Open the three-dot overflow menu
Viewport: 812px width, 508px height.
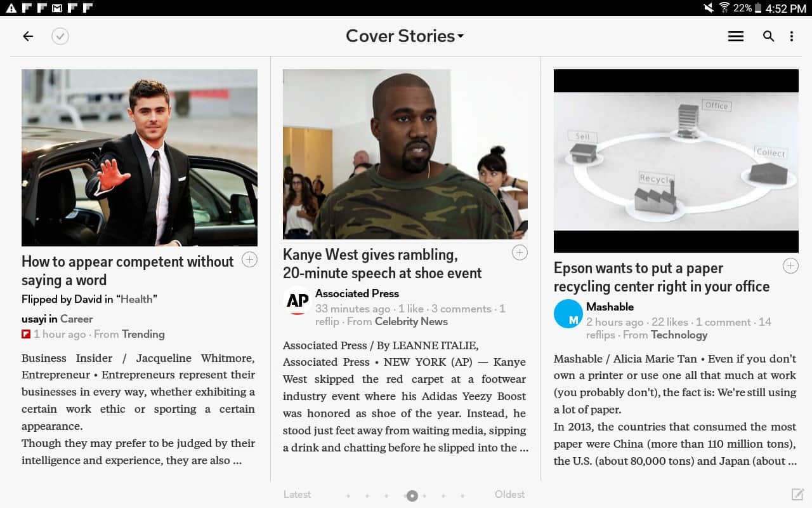(792, 36)
